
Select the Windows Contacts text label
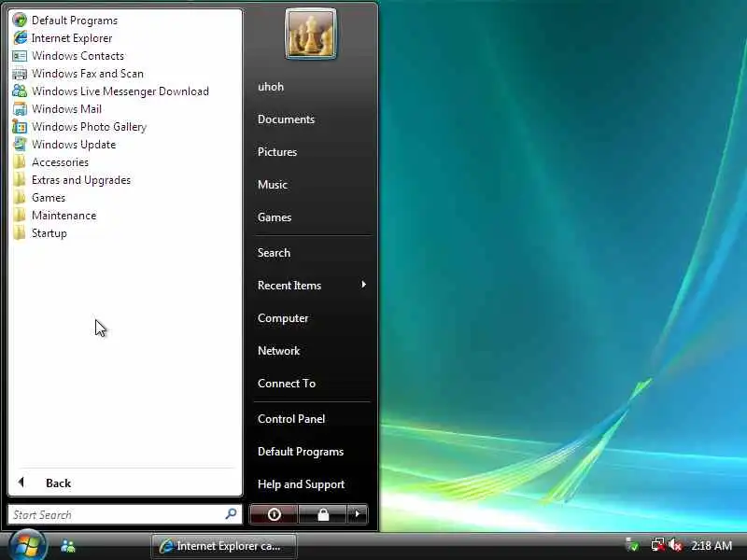(x=78, y=56)
